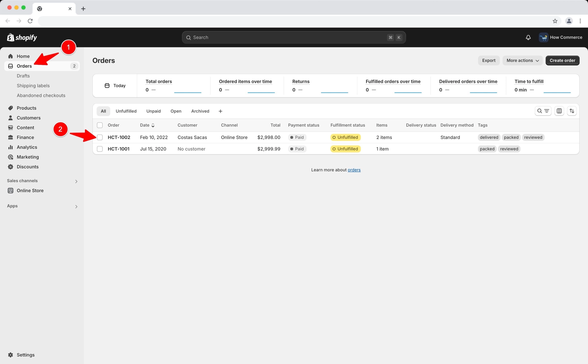Click the calendar icon beside Today

pos(107,85)
